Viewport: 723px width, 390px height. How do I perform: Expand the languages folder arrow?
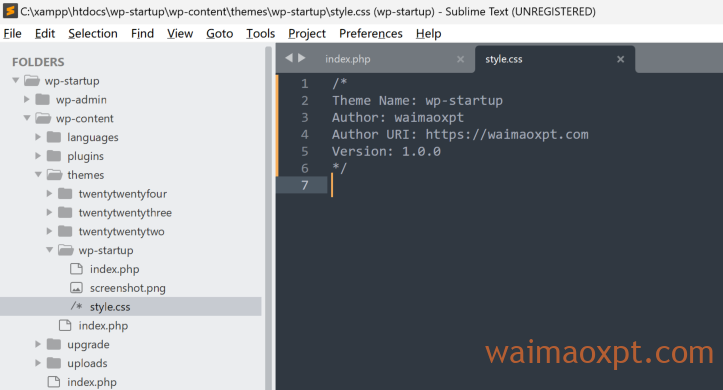tap(38, 137)
